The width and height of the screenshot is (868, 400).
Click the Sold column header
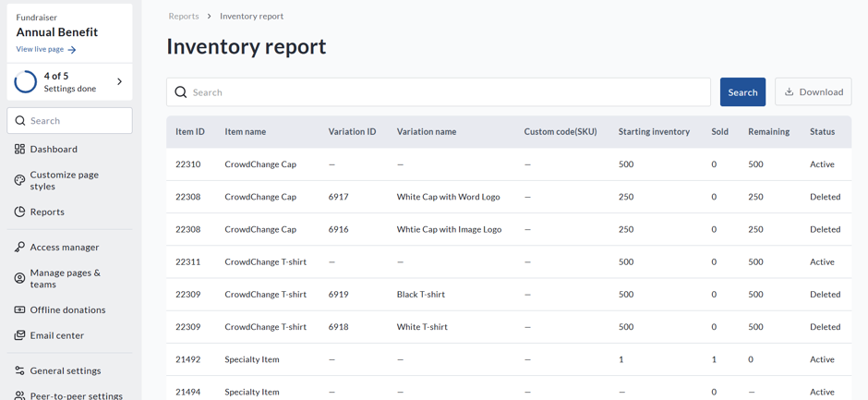click(719, 132)
